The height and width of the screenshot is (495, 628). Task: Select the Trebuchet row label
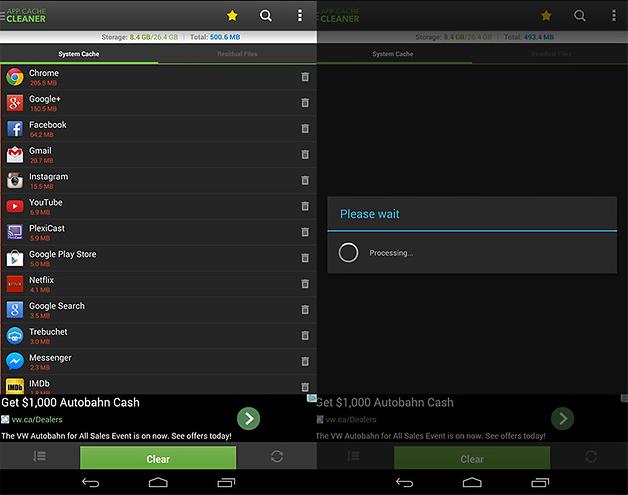coord(48,332)
